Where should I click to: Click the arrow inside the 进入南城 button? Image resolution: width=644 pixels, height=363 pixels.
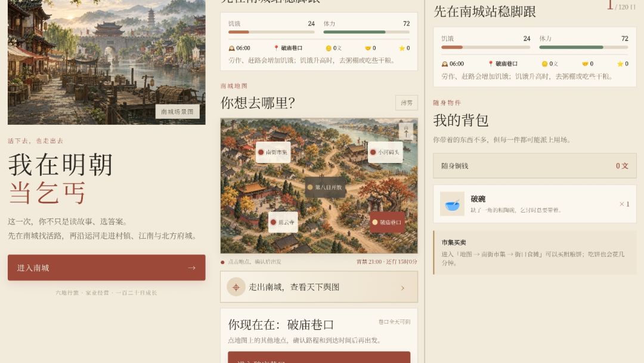click(x=191, y=267)
